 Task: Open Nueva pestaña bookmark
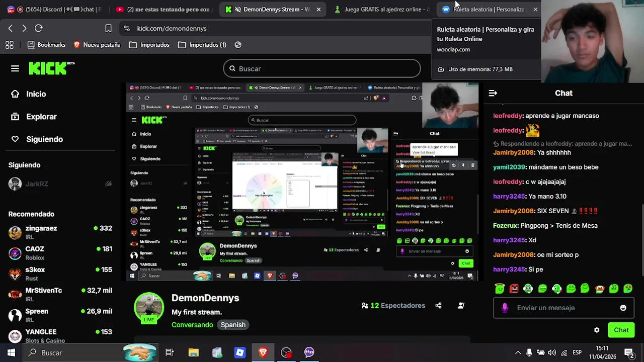pos(97,45)
